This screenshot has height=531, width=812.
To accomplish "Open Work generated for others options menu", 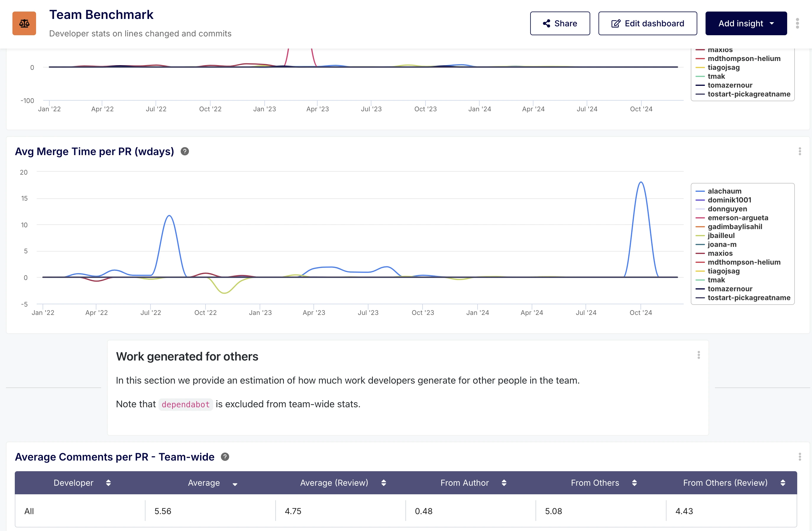I will 698,355.
